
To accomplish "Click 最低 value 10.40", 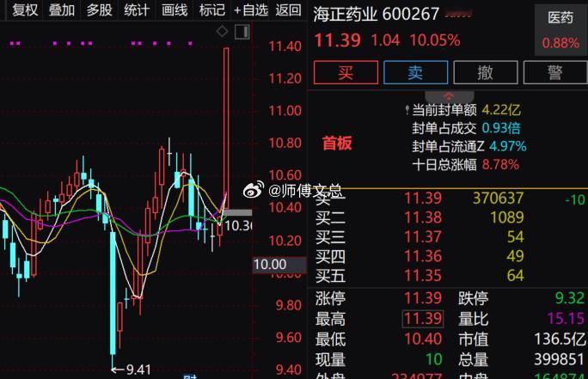I will tap(423, 339).
